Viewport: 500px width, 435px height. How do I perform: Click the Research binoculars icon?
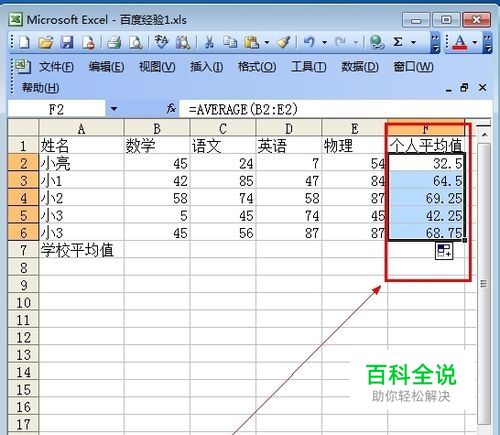[x=183, y=43]
